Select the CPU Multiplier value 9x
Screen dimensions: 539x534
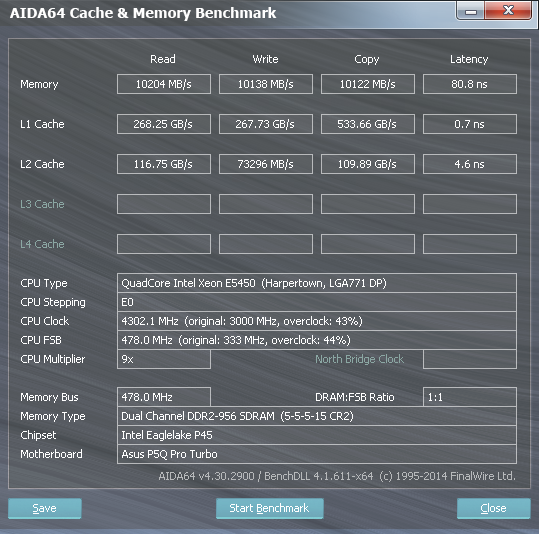pos(164,359)
